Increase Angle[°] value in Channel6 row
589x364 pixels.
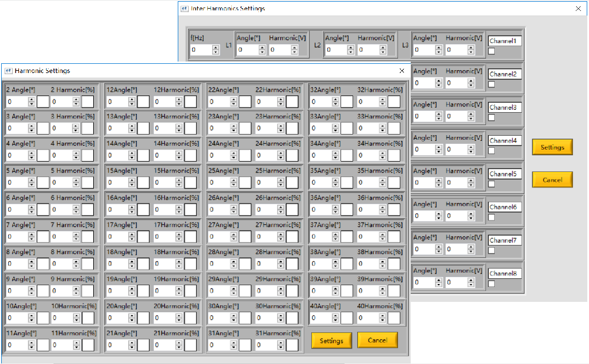point(439,214)
